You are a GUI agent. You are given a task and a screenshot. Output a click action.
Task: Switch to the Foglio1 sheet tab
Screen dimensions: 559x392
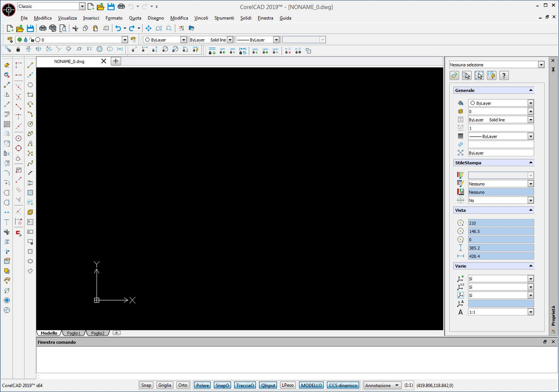point(74,333)
